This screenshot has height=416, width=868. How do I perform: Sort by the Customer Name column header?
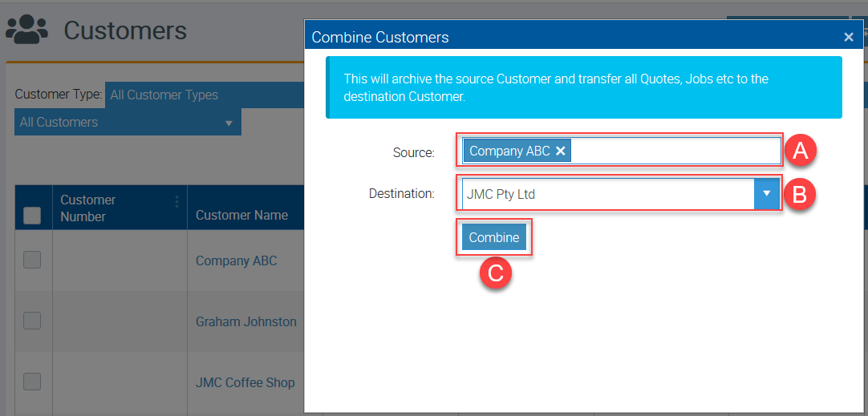241,215
